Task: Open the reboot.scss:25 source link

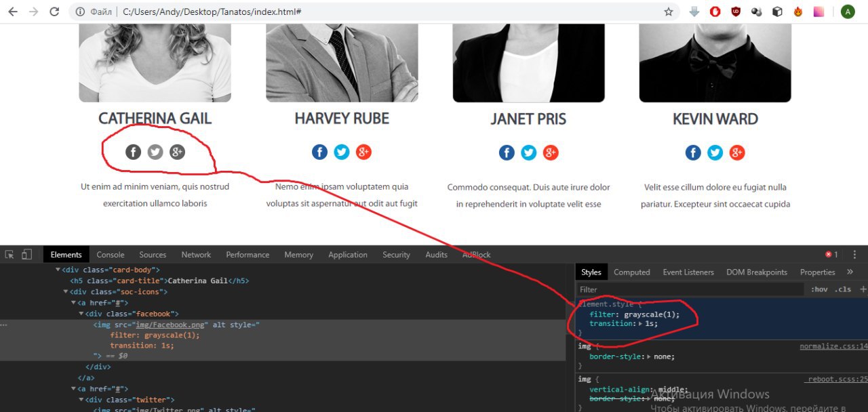Action: (836, 379)
